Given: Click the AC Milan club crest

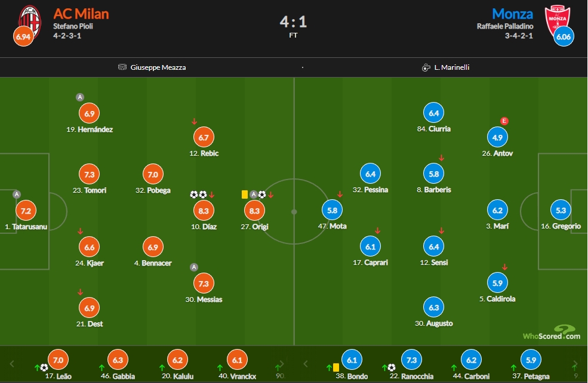Looking at the screenshot, I should point(30,21).
